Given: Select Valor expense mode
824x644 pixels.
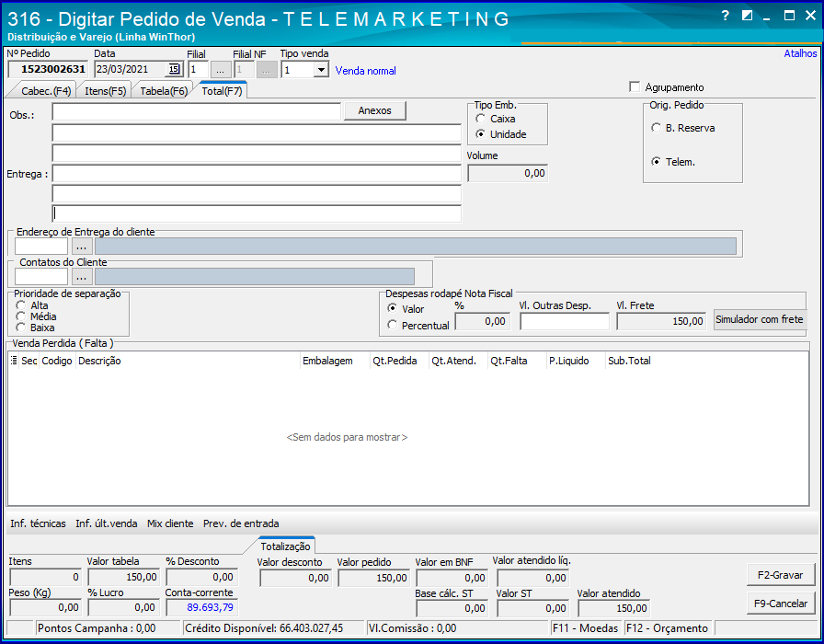Looking at the screenshot, I should tap(392, 308).
